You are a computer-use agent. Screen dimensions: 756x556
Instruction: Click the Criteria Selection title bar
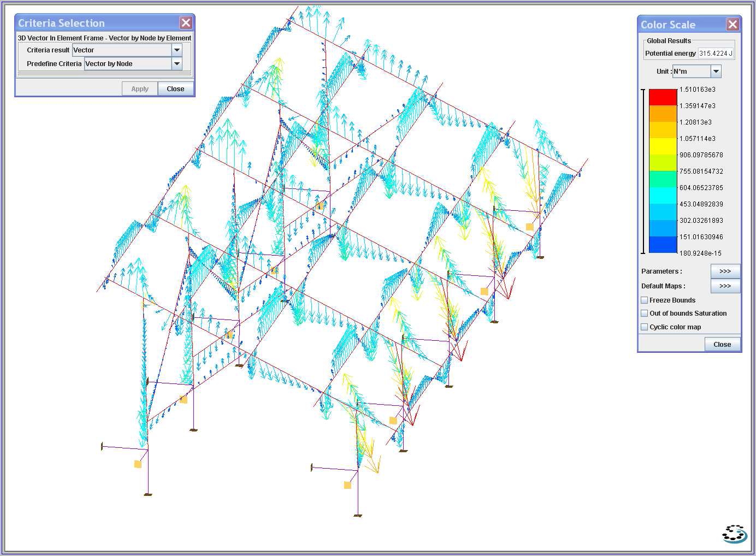coord(93,23)
